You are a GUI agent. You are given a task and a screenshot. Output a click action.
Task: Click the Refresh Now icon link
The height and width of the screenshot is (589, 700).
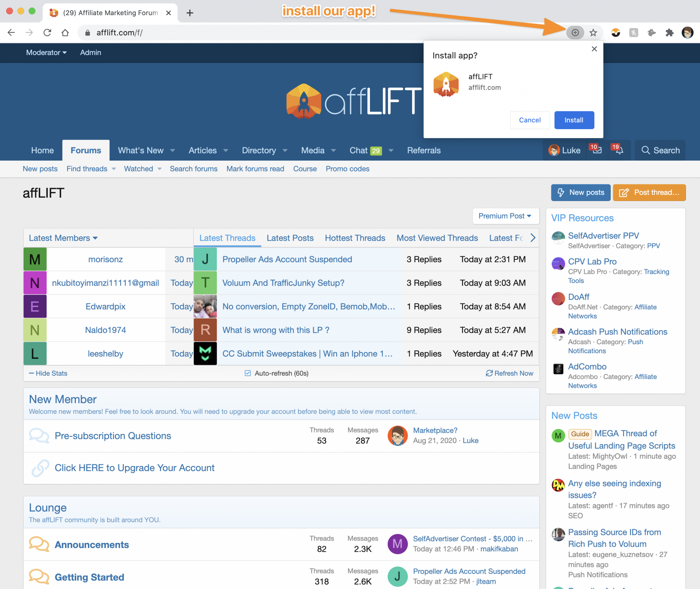coord(509,373)
